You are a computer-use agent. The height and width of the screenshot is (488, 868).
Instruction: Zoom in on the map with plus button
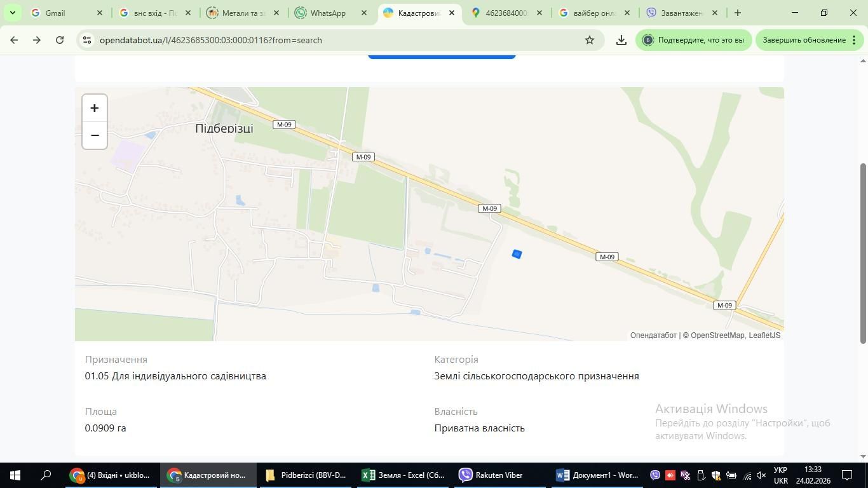click(95, 108)
